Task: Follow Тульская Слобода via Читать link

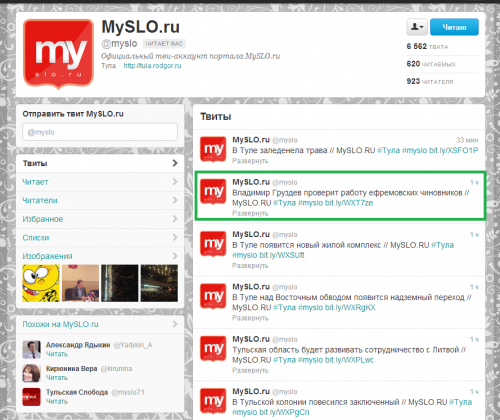Action: [57, 401]
